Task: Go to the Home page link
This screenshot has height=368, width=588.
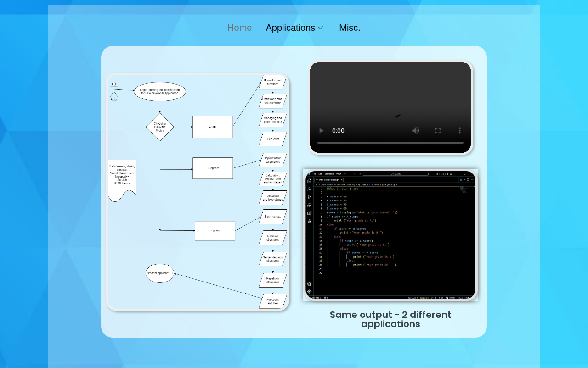Action: tap(239, 28)
